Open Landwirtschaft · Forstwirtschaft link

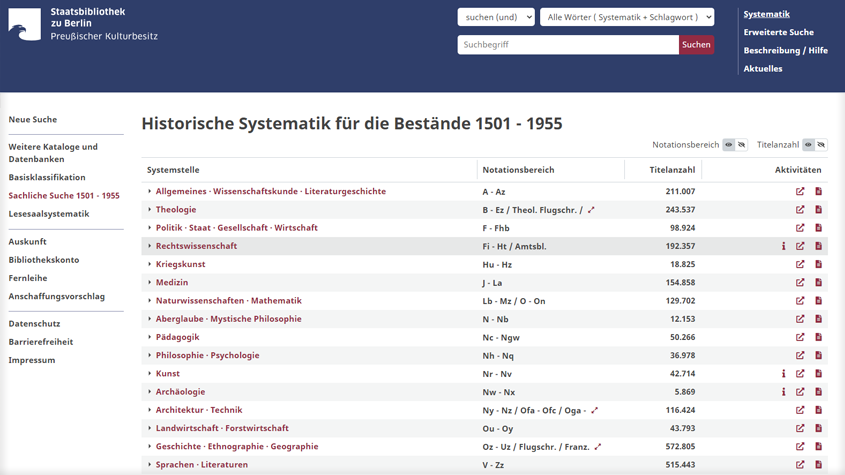coord(222,428)
